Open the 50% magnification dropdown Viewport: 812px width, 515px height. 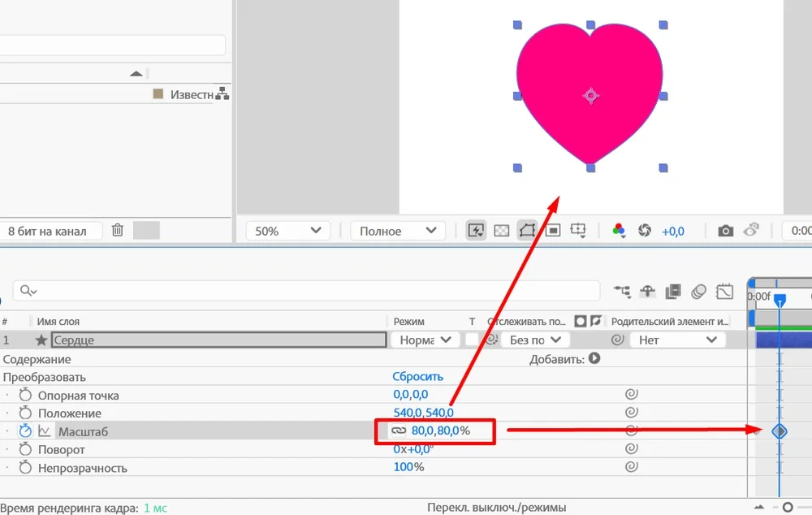coord(287,231)
